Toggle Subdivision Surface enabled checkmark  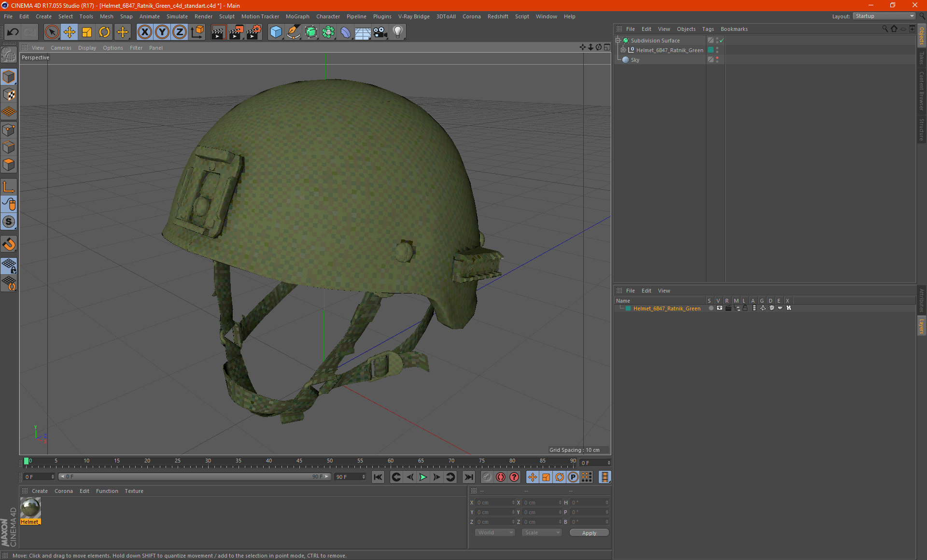(722, 41)
